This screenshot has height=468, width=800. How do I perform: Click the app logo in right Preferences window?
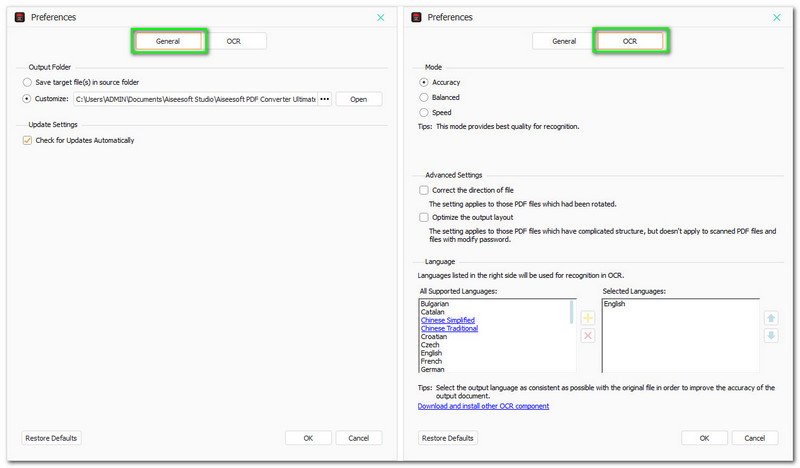pyautogui.click(x=416, y=17)
